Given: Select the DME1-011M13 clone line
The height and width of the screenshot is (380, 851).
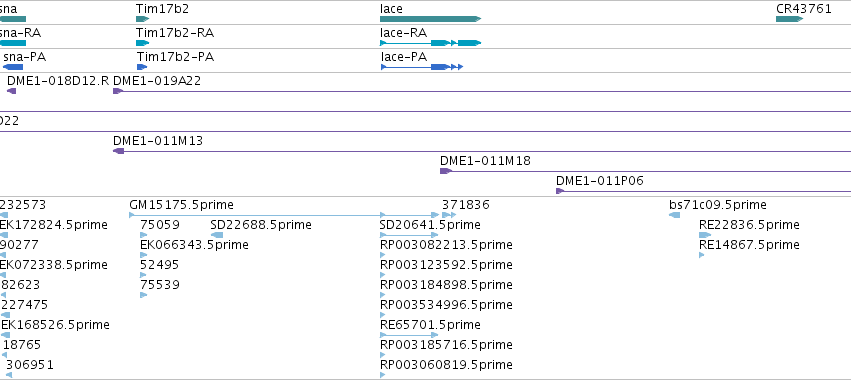Looking at the screenshot, I should click(482, 151).
